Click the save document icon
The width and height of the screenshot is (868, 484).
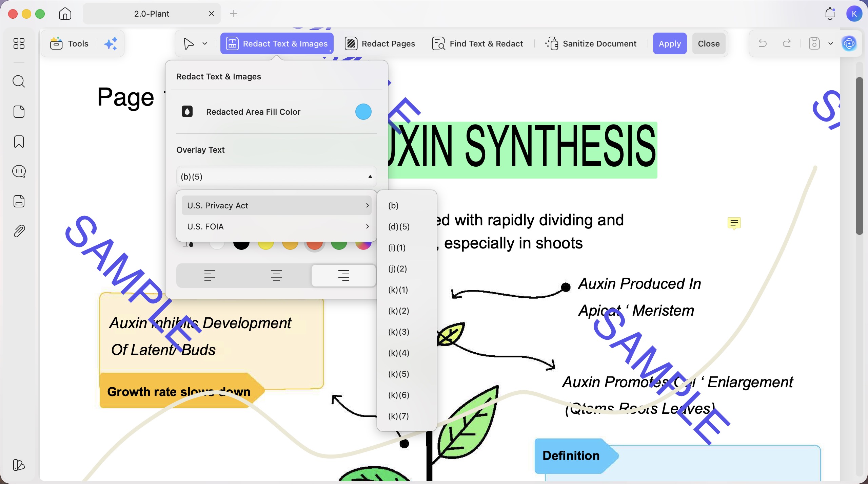pos(814,43)
